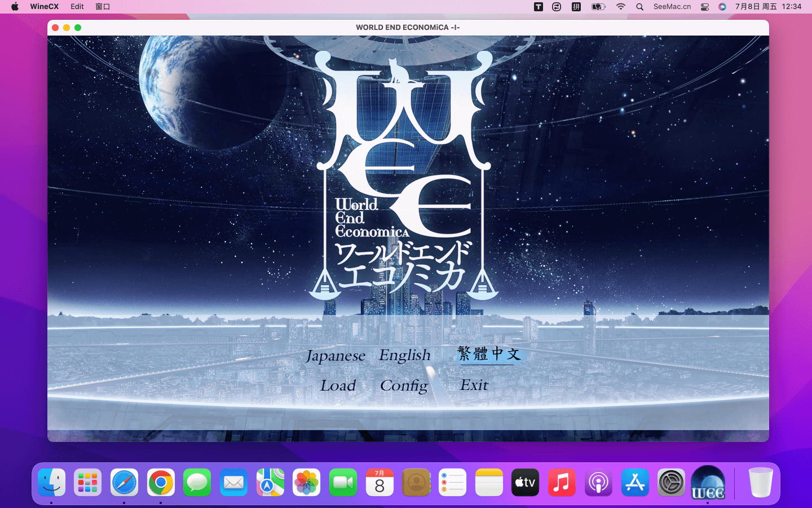Open App Store from the Dock
The image size is (812, 508).
[x=635, y=483]
